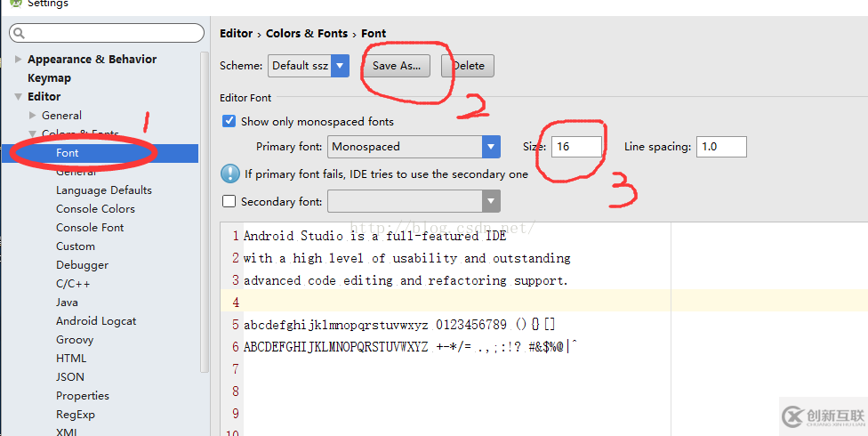Click the Line spacing input field
Viewport: 868px width, 436px height.
click(721, 147)
